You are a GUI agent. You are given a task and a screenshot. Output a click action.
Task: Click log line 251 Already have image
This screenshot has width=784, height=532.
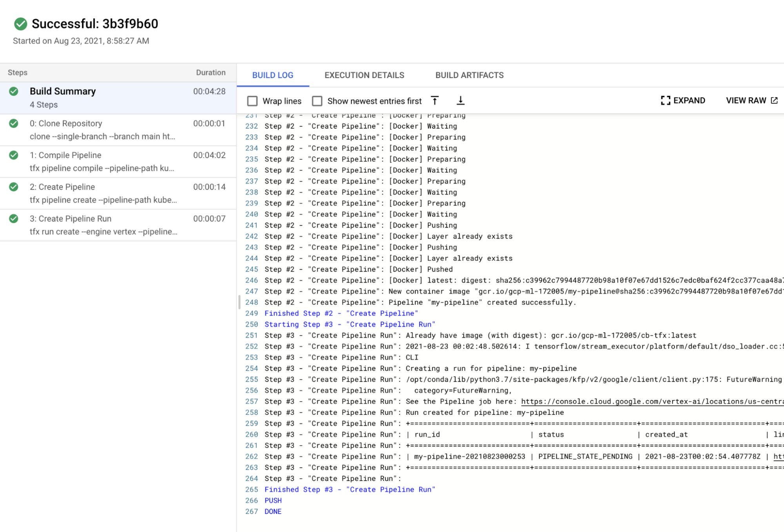pos(480,336)
